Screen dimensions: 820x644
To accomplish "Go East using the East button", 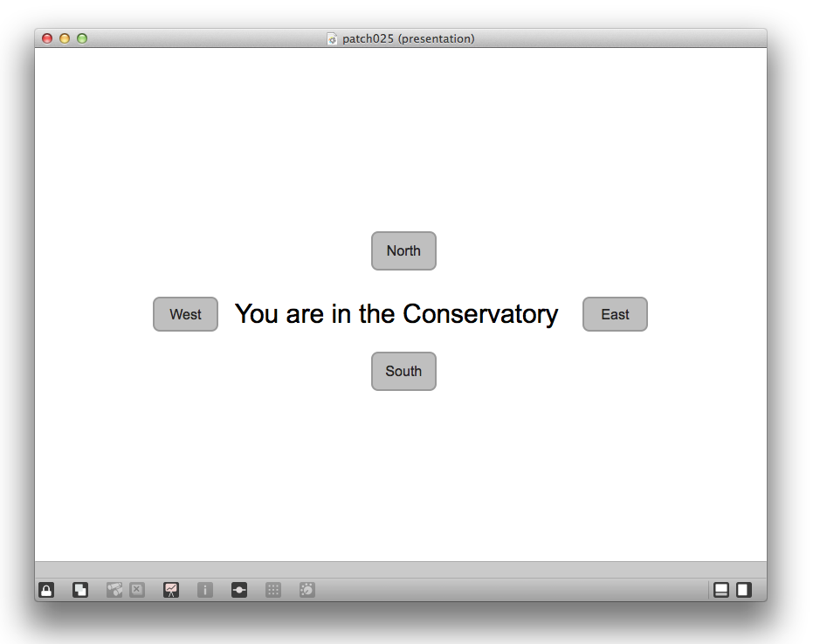I will [x=615, y=314].
